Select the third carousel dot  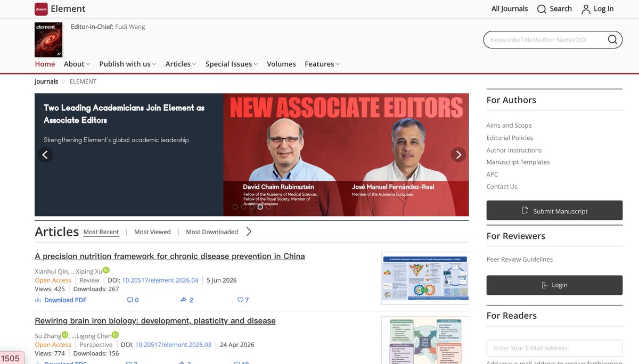click(252, 207)
